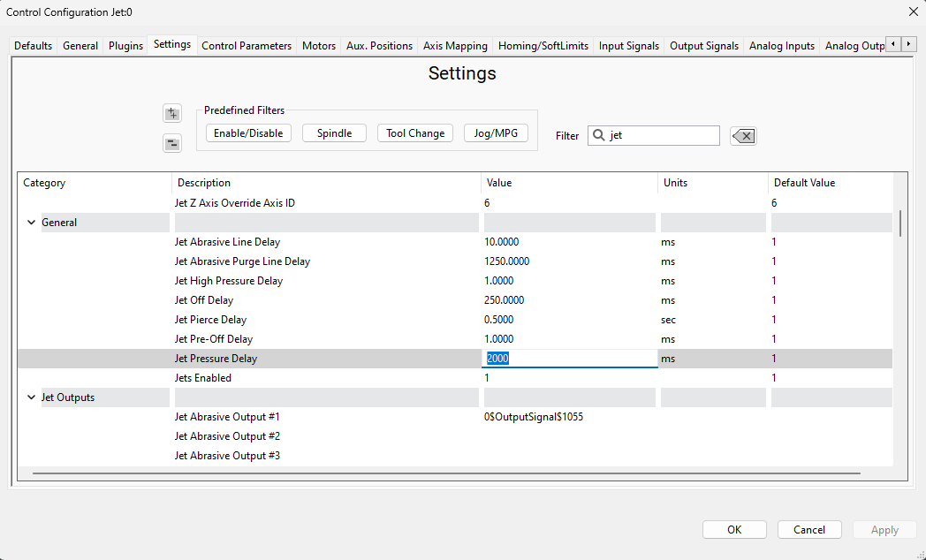This screenshot has width=926, height=560.
Task: Switch to the Motors tab
Action: point(319,46)
